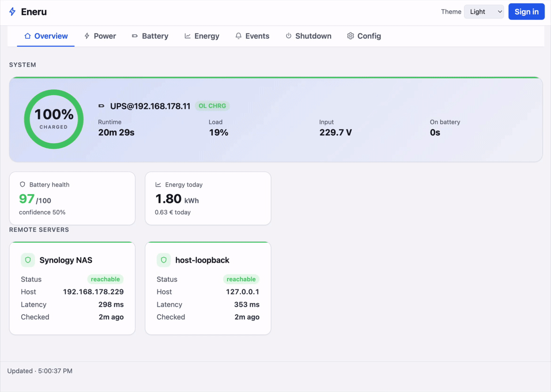The image size is (551, 392).
Task: Click the Eneru brand name
Action: pos(34,12)
